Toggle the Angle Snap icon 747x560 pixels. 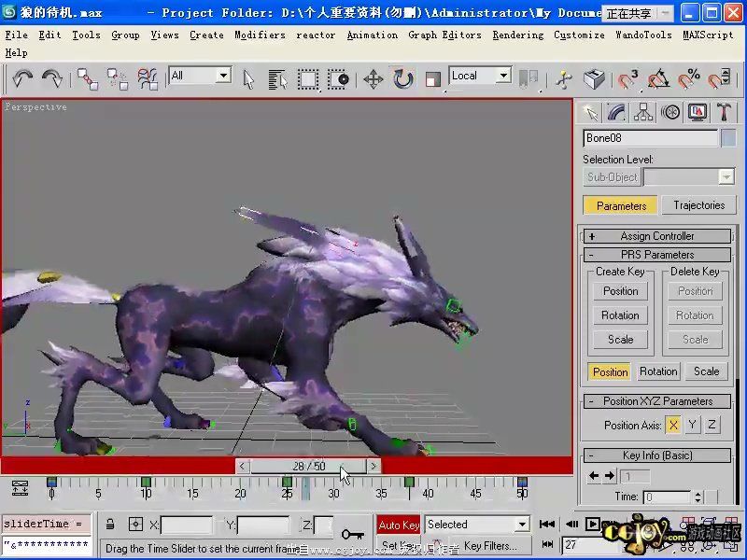[658, 79]
